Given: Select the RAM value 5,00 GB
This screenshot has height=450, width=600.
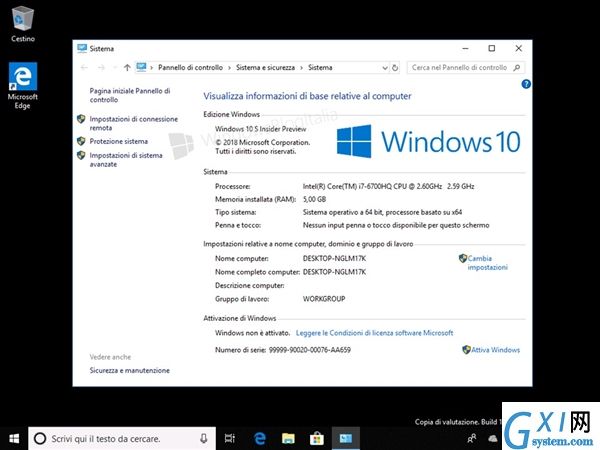Looking at the screenshot, I should pyautogui.click(x=314, y=199).
